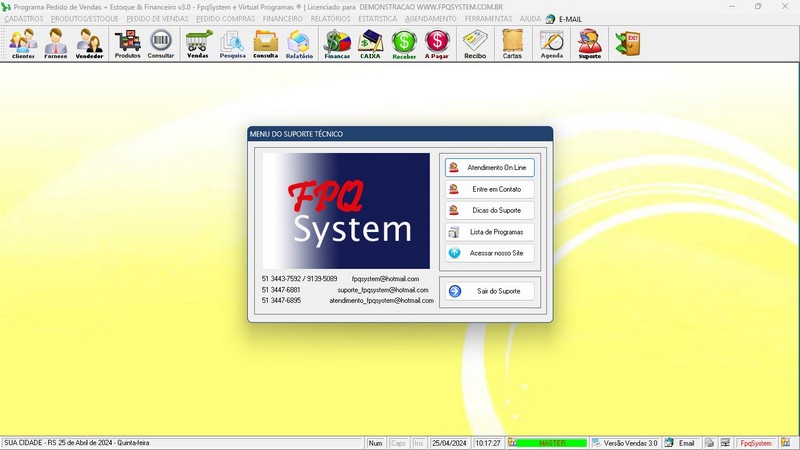800x450 pixels.
Task: Open the Finanças toolbar icon
Action: tap(337, 44)
